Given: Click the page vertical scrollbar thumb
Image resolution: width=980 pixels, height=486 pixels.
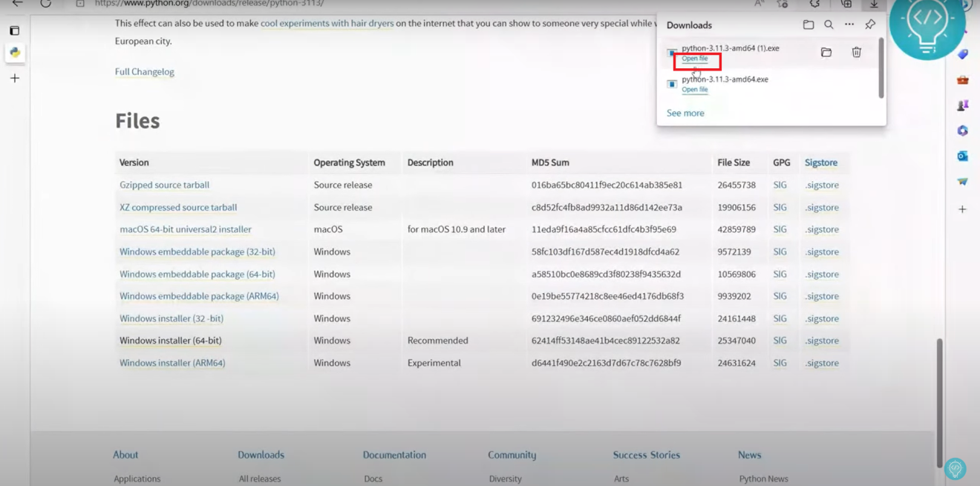Looking at the screenshot, I should pos(939,401).
